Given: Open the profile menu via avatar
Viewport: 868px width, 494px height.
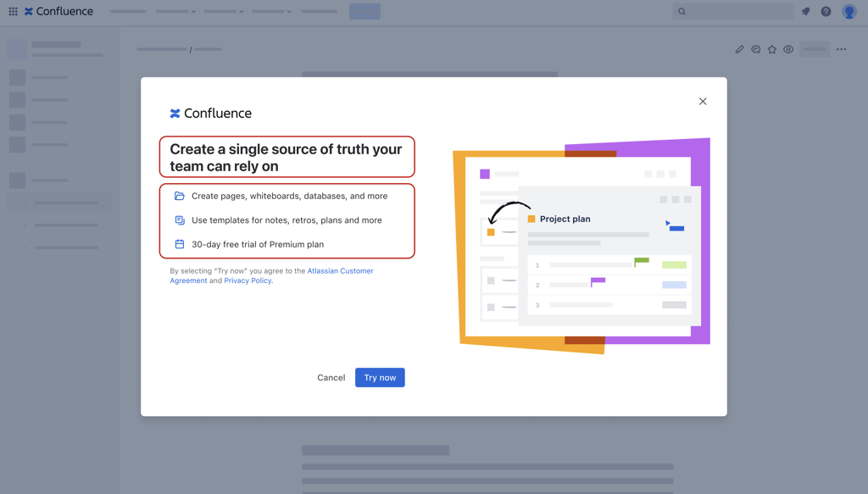Looking at the screenshot, I should click(x=849, y=11).
